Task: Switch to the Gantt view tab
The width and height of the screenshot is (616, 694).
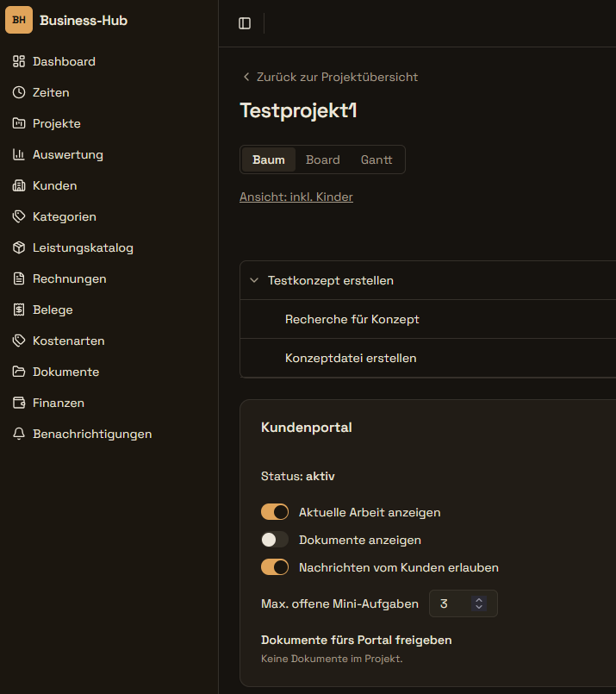Action: tap(376, 159)
